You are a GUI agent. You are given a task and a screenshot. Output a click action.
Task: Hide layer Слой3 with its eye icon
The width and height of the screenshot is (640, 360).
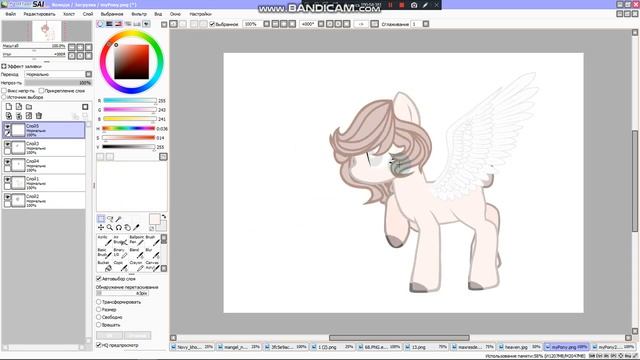tap(7, 144)
